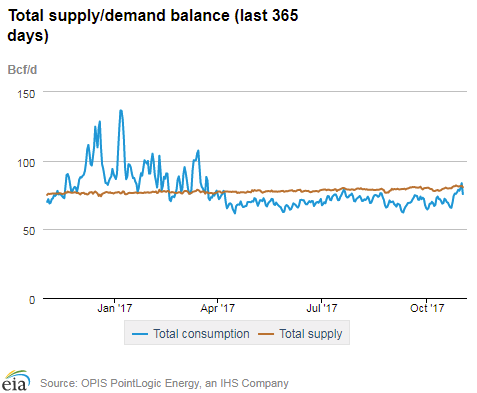
Task: Toggle the Total consumption legend entry
Action: [191, 334]
